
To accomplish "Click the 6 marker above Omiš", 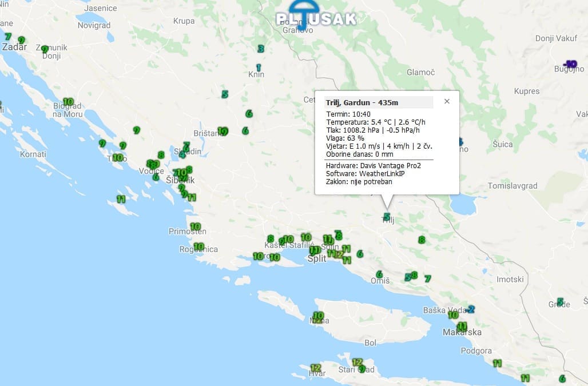I will [x=379, y=274].
